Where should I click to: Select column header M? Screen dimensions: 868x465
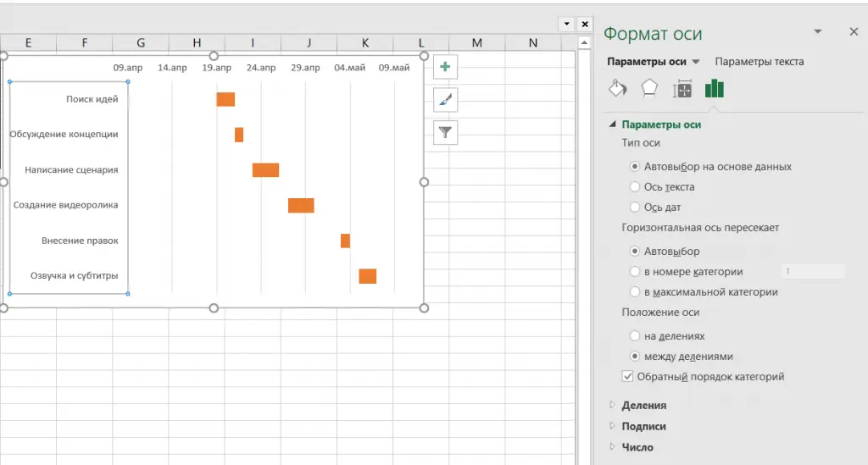point(476,43)
